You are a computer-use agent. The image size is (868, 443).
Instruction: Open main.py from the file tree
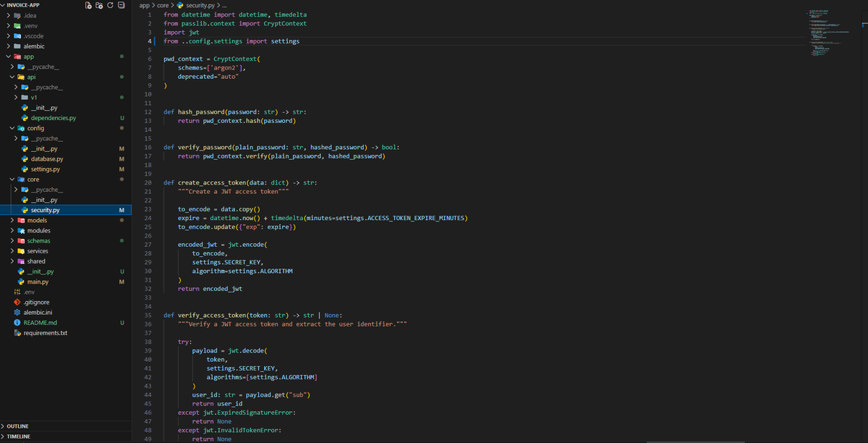tap(36, 282)
